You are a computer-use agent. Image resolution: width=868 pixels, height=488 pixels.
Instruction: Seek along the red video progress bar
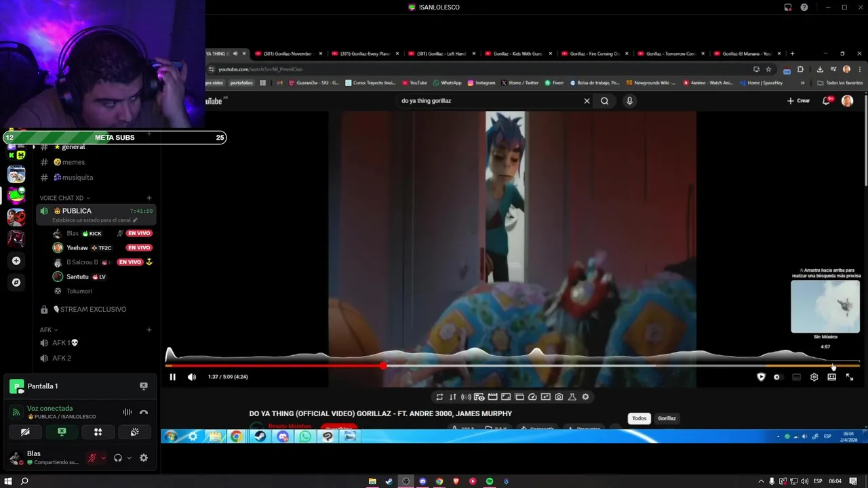512,366
